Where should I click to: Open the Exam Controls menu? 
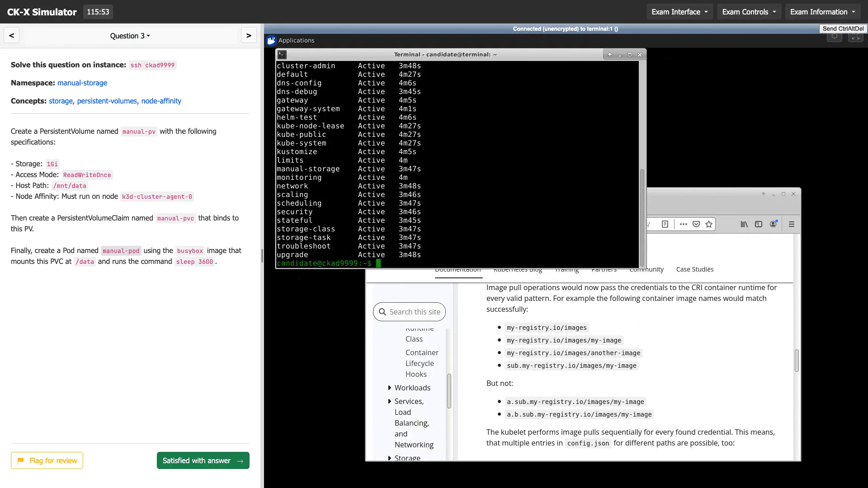point(749,12)
